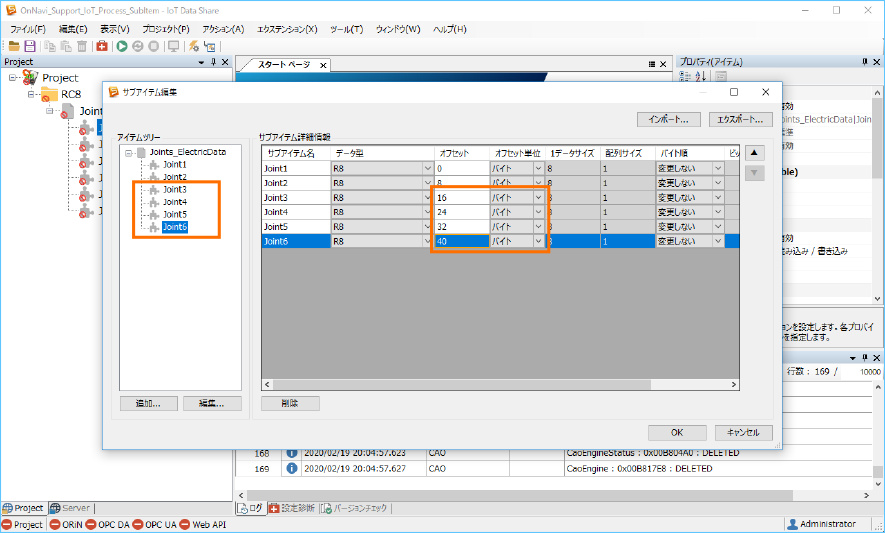Switch to the Server tab
Image resolution: width=885 pixels, height=533 pixels.
tap(70, 508)
